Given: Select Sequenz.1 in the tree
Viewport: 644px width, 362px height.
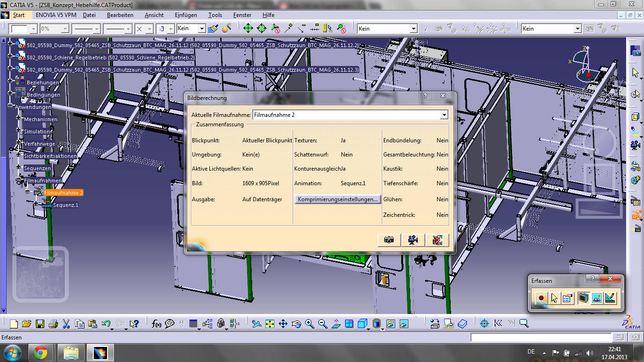Looking at the screenshot, I should click(66, 205).
